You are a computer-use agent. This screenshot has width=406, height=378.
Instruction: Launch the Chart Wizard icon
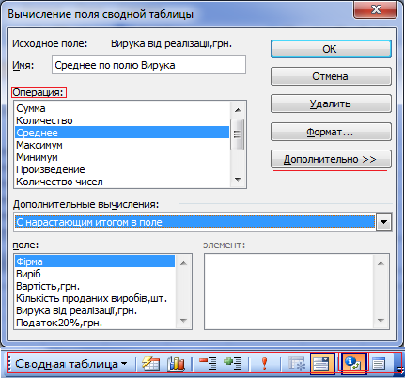(x=175, y=364)
